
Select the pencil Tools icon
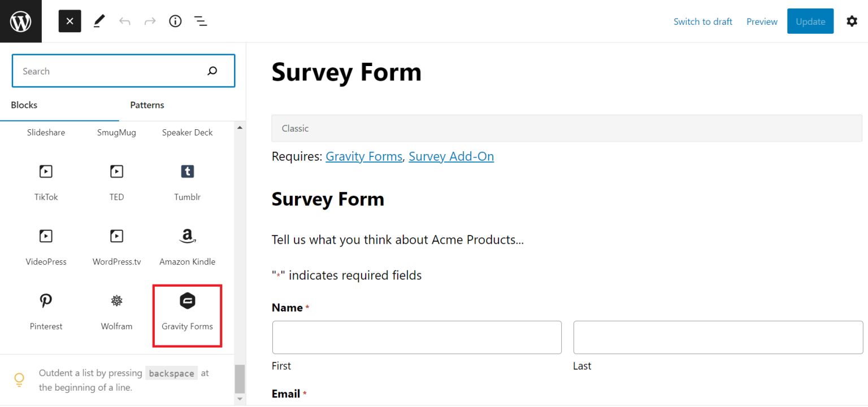[x=99, y=21]
